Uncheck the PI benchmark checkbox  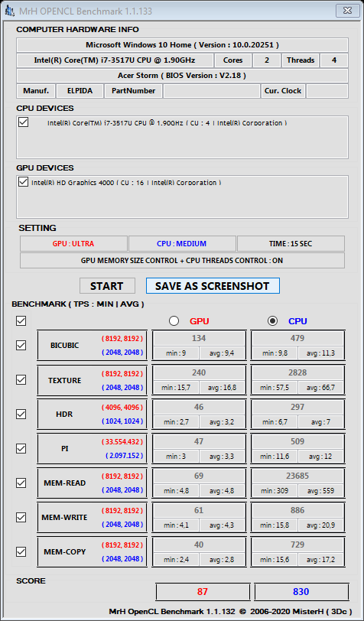click(21, 448)
